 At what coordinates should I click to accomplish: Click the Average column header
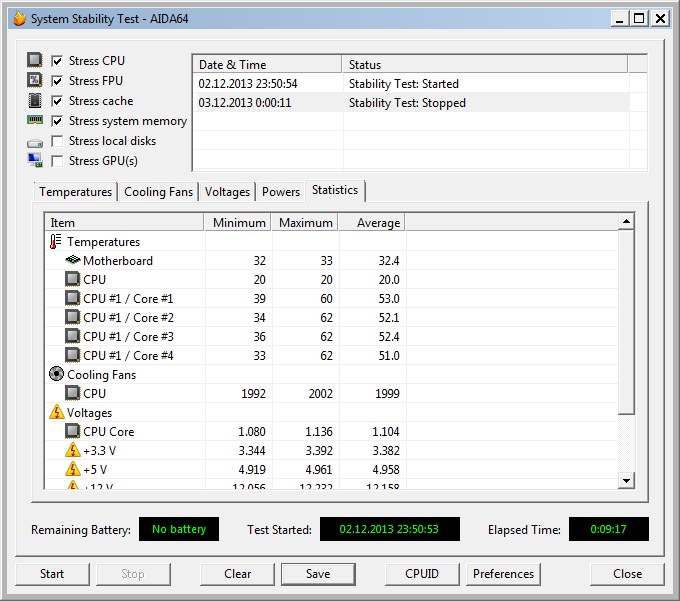[x=372, y=222]
